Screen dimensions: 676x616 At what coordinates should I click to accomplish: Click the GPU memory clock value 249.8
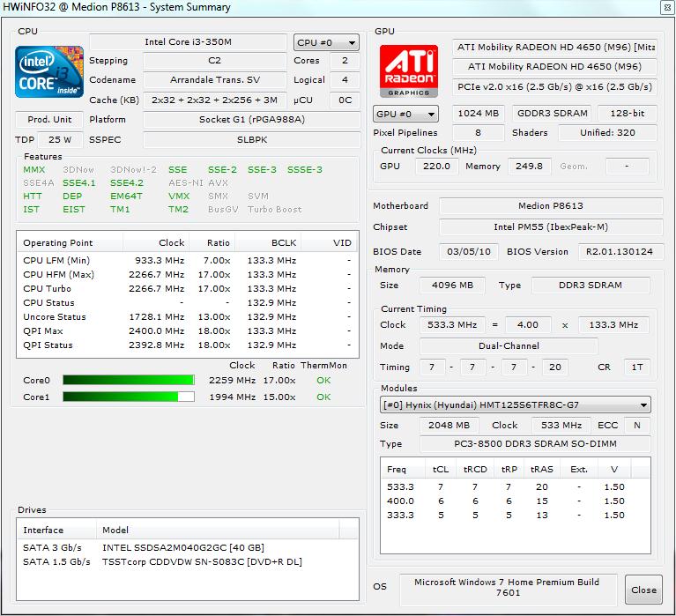(x=529, y=167)
